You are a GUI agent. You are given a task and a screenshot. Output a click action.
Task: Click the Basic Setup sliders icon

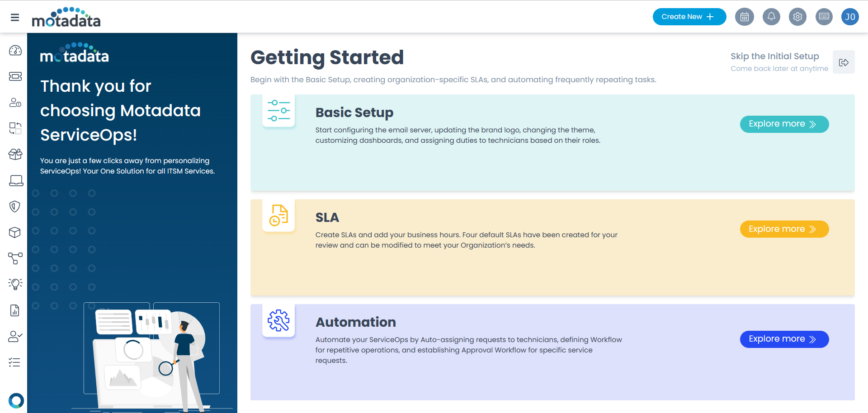278,111
